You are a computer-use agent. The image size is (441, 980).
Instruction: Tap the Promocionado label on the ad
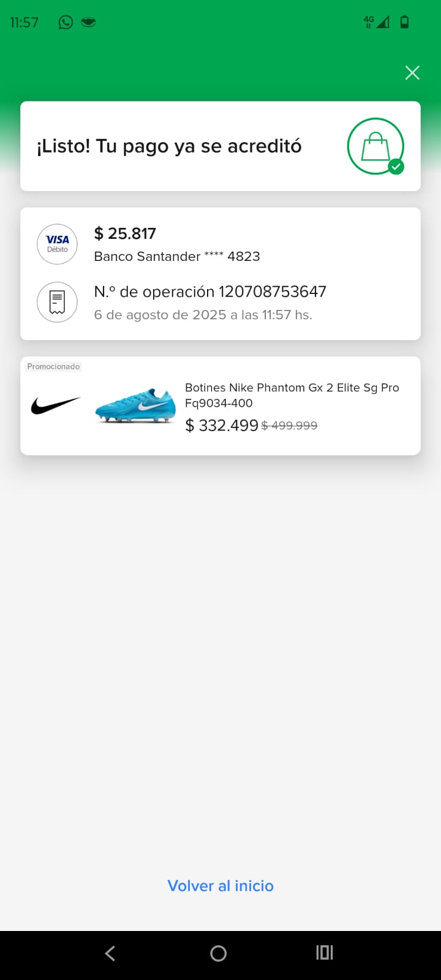click(53, 366)
